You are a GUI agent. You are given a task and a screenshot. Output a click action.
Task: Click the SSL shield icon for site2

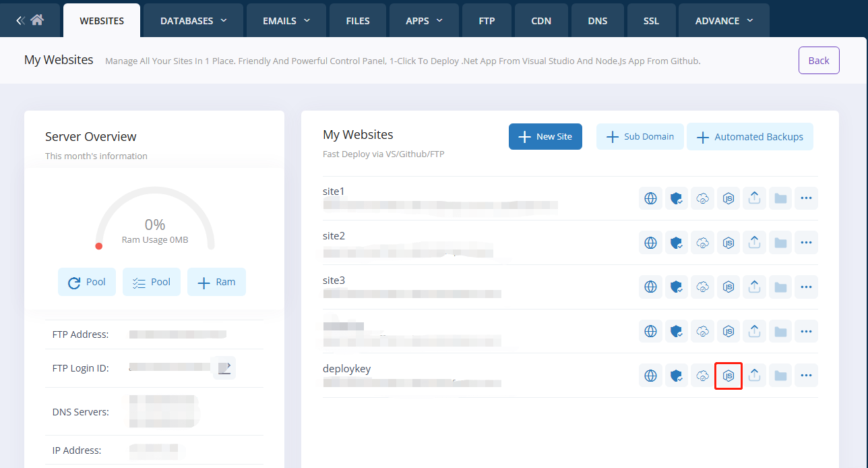click(x=677, y=243)
